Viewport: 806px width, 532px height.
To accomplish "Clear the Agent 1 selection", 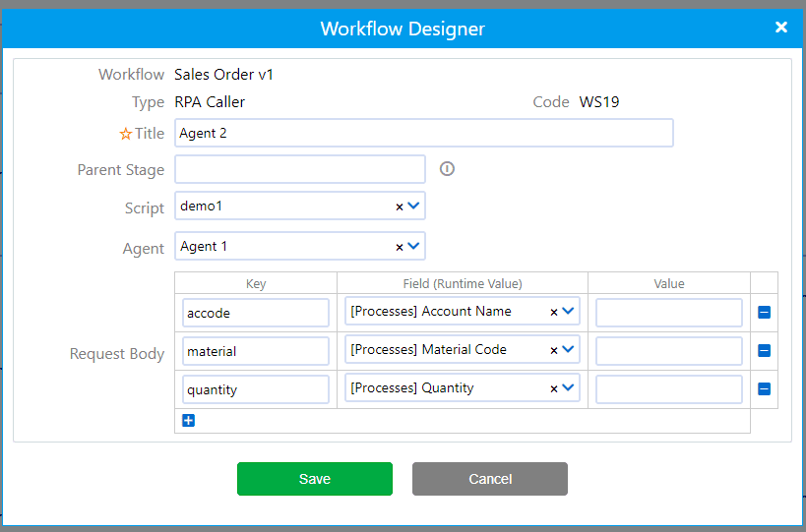I will pos(400,247).
